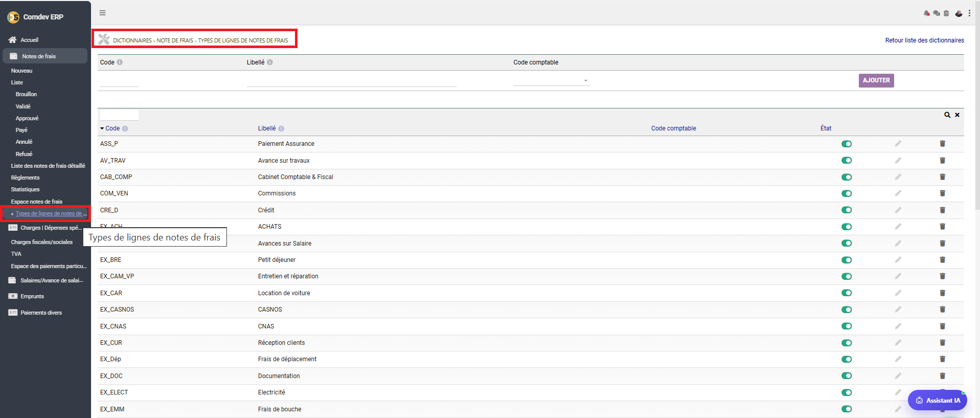980x418 pixels.
Task: Open the three-dot options menu
Action: pyautogui.click(x=969, y=13)
